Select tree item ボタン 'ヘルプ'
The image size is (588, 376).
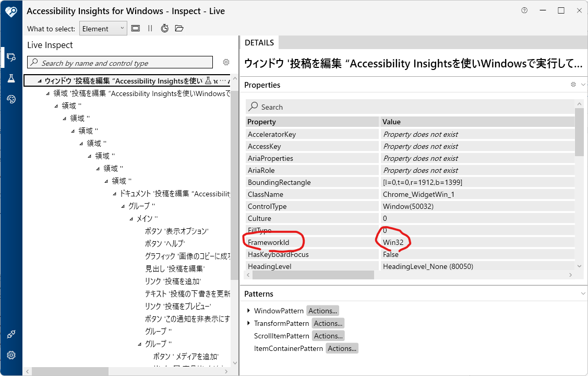click(x=165, y=244)
